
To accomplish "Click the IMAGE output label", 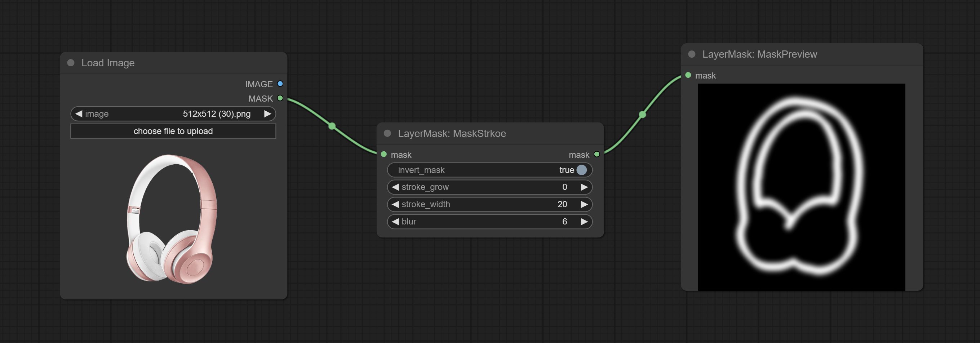I will coord(259,84).
